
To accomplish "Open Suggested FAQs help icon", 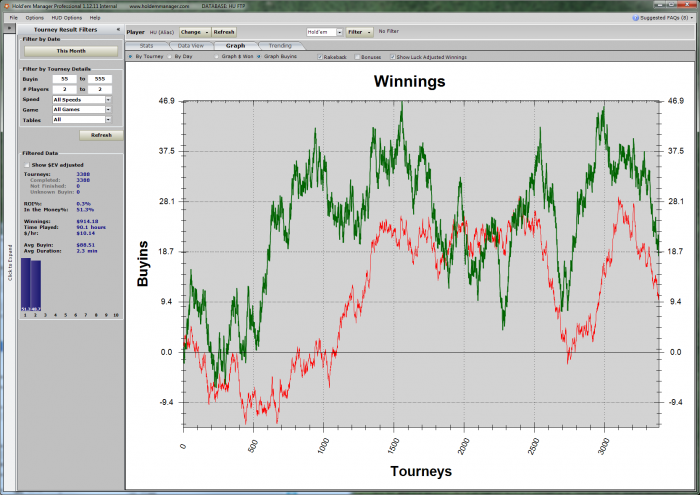I will [x=635, y=18].
